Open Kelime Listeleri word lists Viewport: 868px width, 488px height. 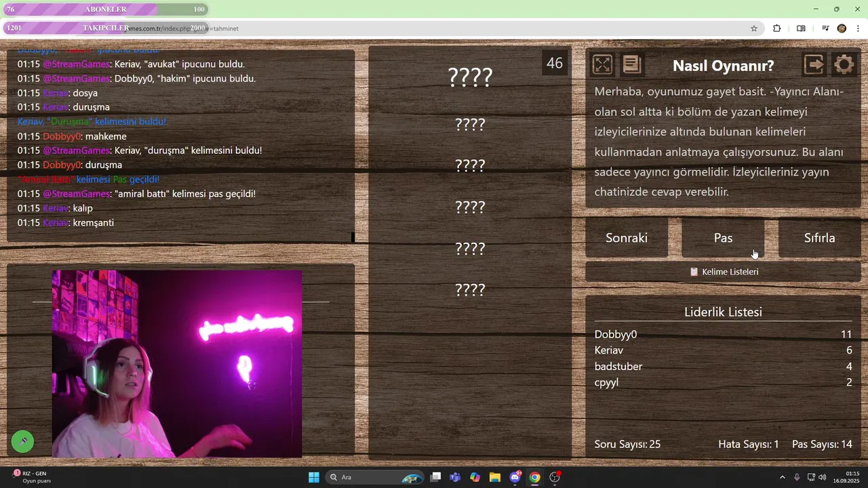point(724,272)
